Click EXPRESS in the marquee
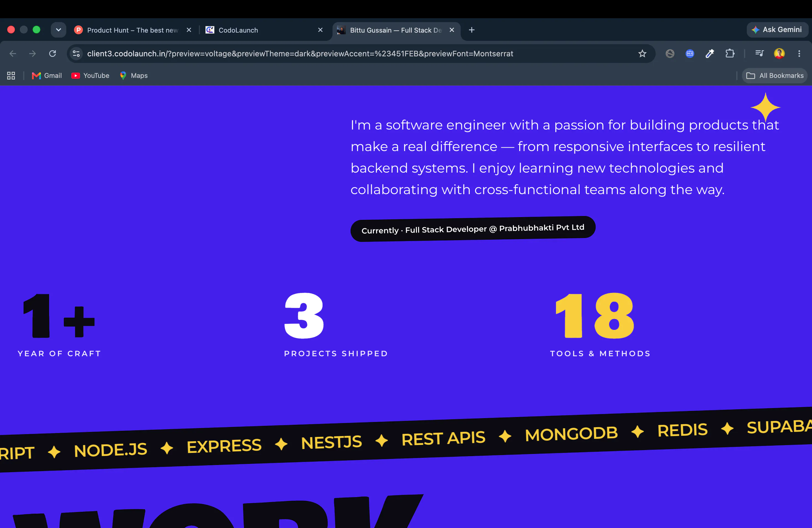The height and width of the screenshot is (528, 812). (x=224, y=446)
